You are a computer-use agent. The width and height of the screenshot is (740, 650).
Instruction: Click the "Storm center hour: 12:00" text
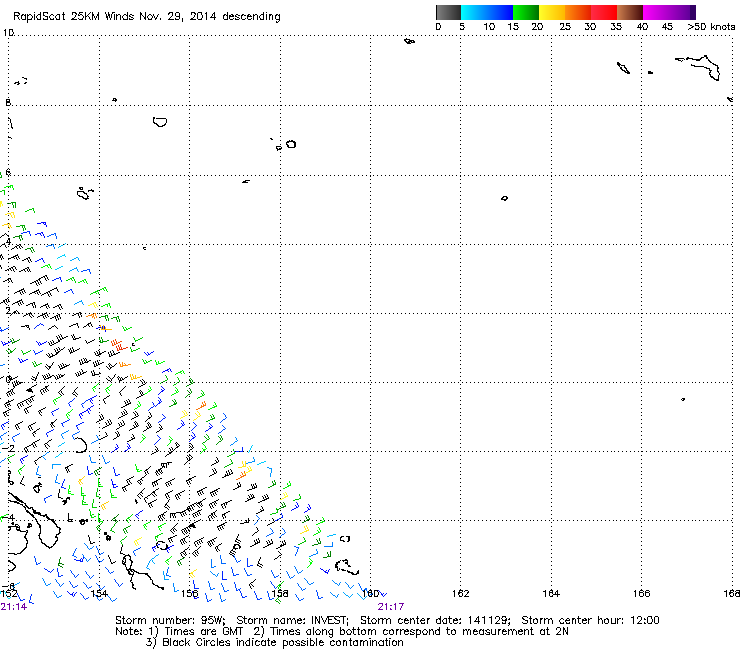[590, 620]
